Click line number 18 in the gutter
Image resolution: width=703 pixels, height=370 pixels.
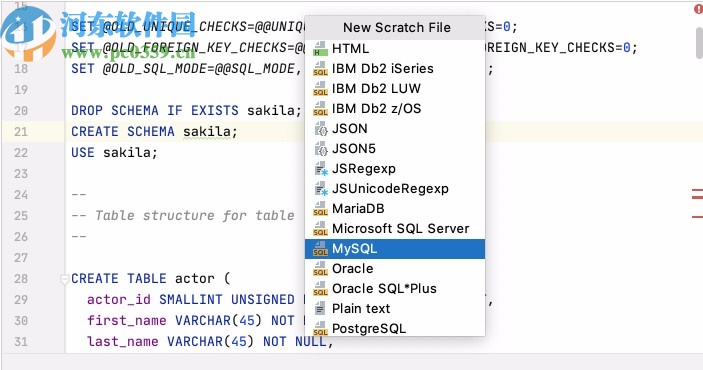click(21, 69)
